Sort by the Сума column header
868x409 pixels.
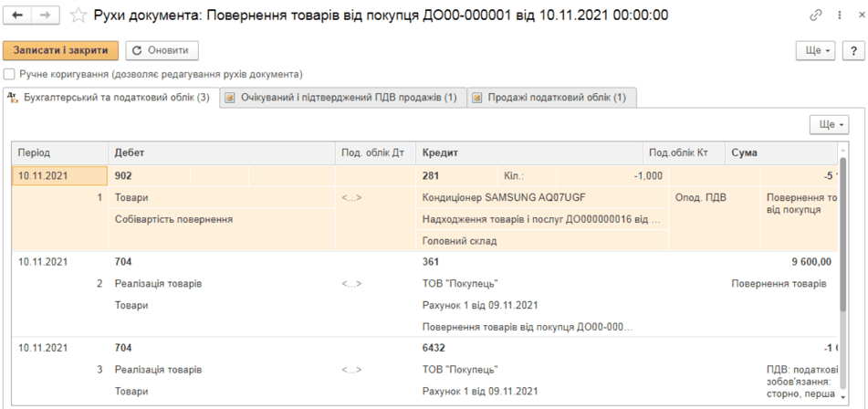(780, 152)
